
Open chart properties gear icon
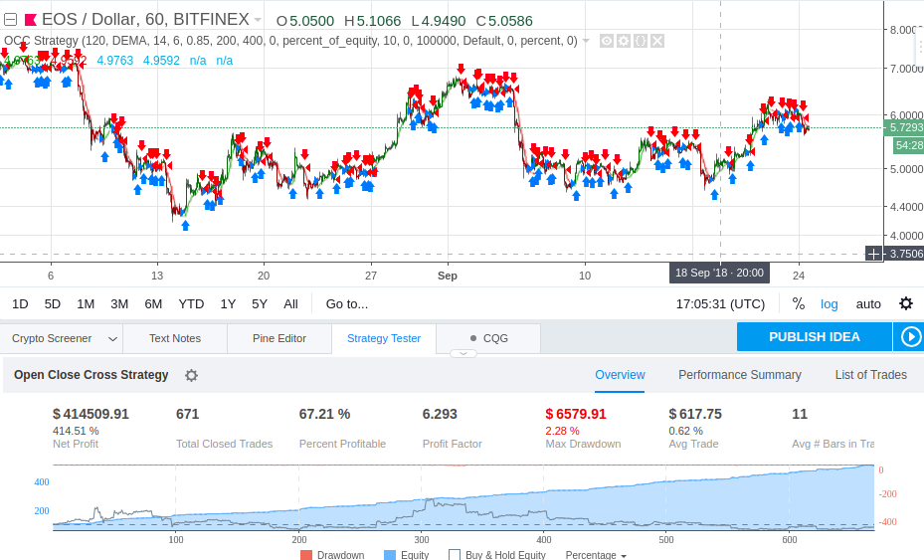pos(906,303)
